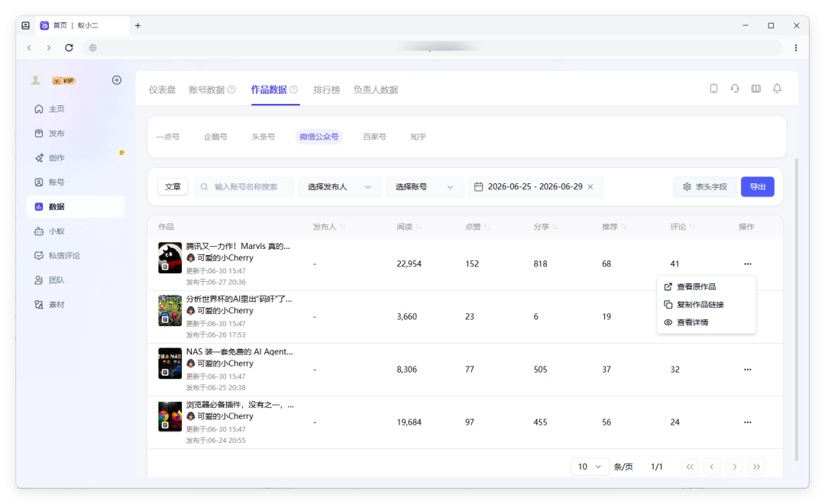Clear the date range with X icon

tap(590, 187)
